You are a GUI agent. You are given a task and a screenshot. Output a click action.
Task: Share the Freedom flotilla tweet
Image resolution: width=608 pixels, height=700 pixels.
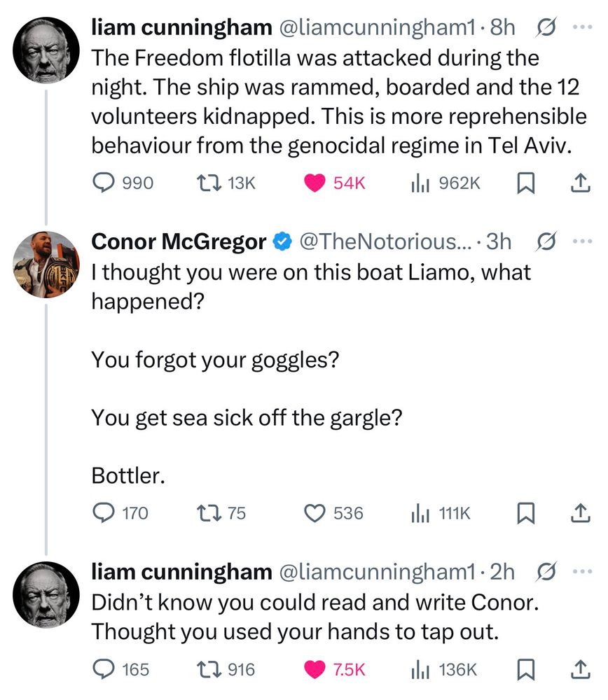[579, 183]
